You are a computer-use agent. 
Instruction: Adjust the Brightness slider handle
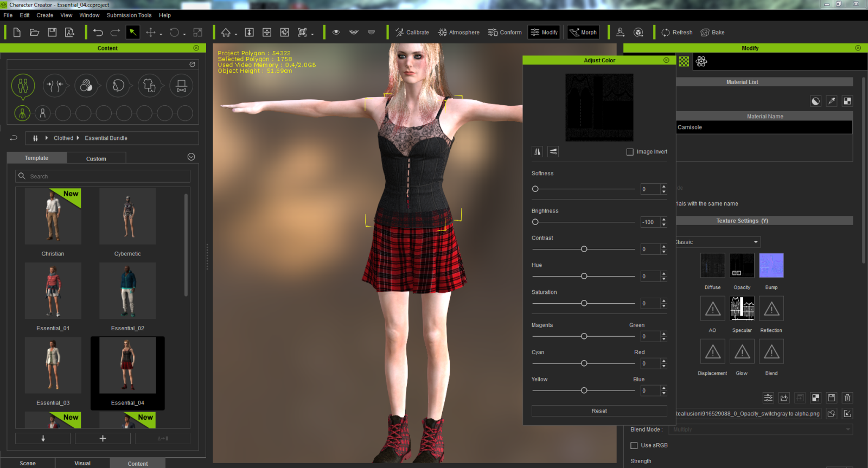pyautogui.click(x=535, y=222)
